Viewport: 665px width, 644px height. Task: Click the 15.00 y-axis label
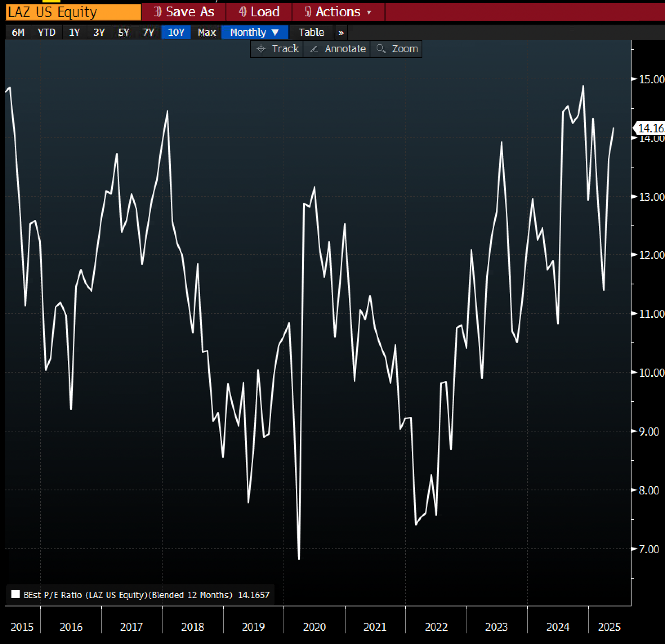pos(652,79)
